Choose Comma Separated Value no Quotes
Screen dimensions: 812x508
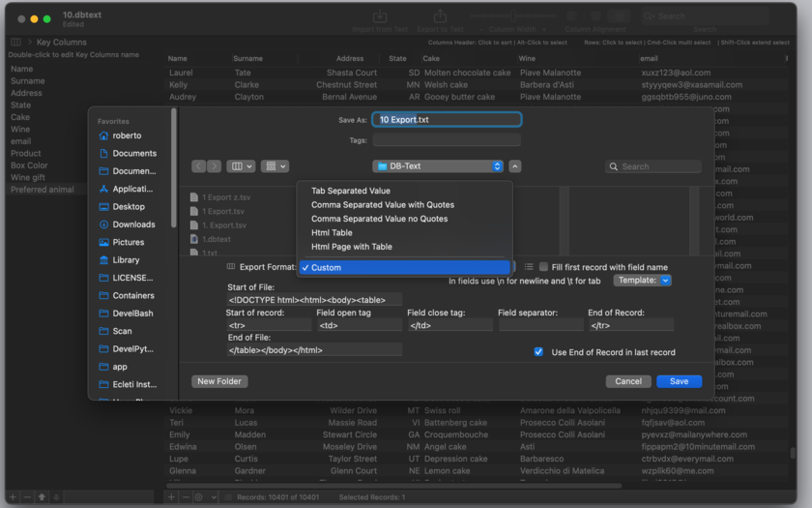click(404, 219)
